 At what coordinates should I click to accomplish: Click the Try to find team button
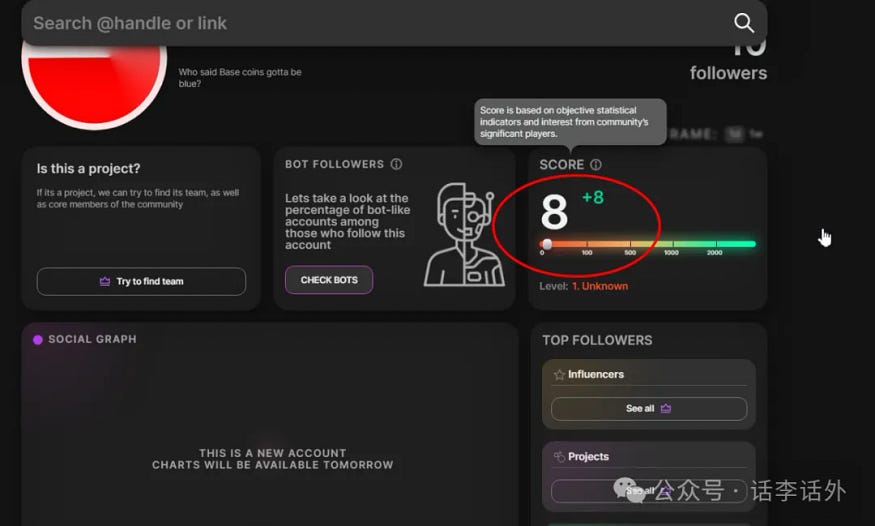pyautogui.click(x=141, y=281)
